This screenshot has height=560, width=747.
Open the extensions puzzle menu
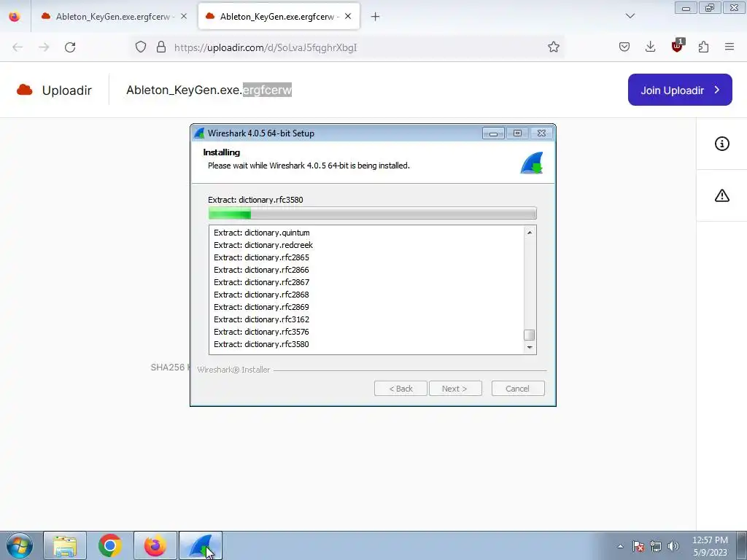point(703,47)
